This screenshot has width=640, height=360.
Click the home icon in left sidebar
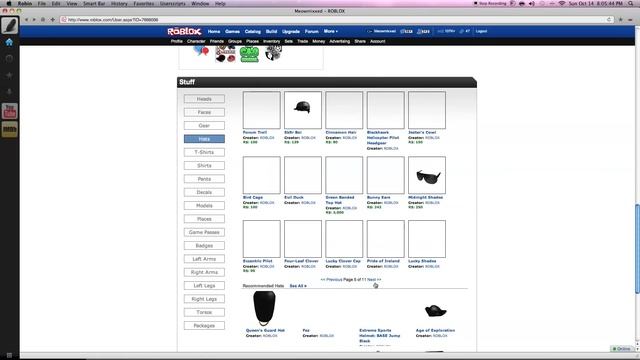pos(9,42)
